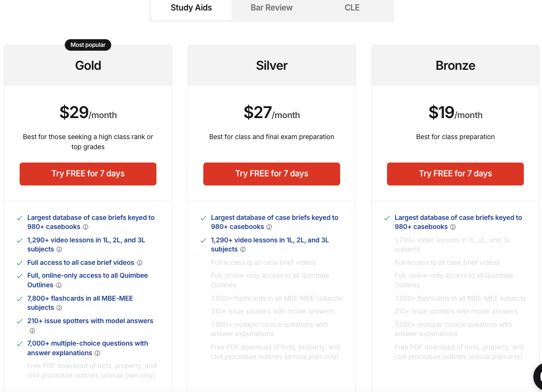Click Silver's 1,290+ video lessons feature text
542x392 pixels.
point(270,240)
